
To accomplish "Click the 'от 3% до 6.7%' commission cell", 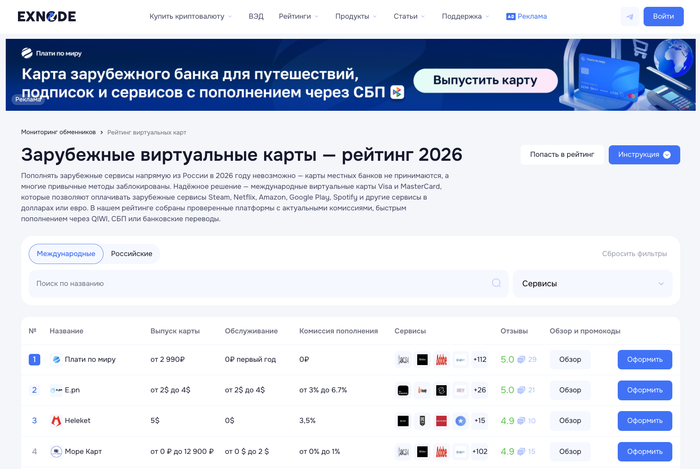I will (x=323, y=390).
